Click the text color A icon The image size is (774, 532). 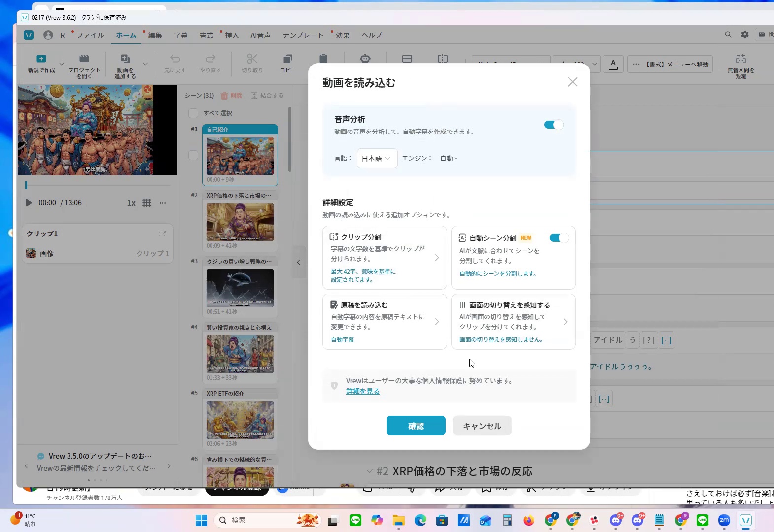point(613,64)
